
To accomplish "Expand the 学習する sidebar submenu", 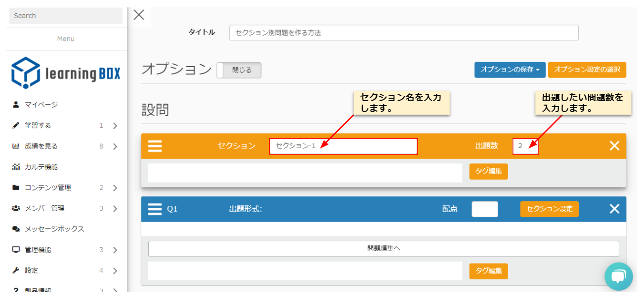I will pyautogui.click(x=115, y=126).
